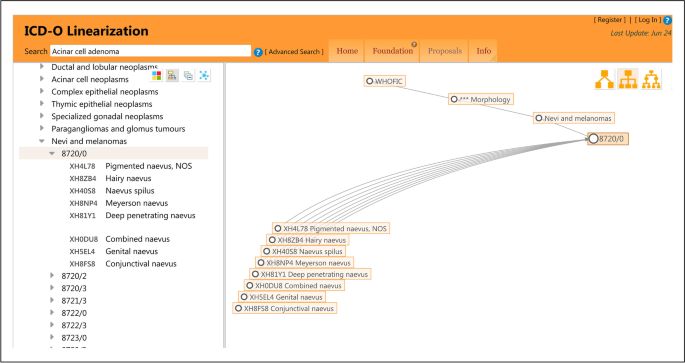The image size is (685, 363).
Task: Click circle on Nevi and melanomas graph node
Action: coord(539,118)
